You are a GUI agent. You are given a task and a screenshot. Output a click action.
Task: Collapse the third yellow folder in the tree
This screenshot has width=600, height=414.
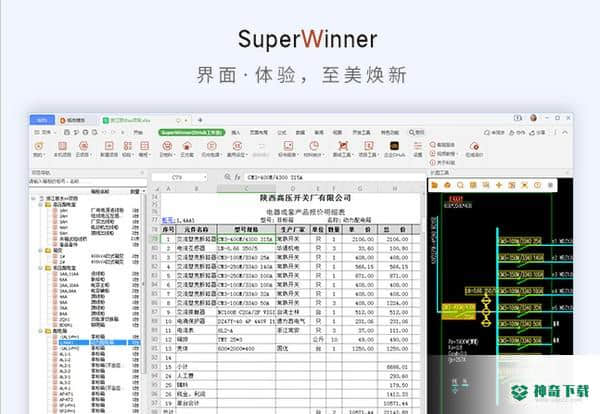point(41,268)
